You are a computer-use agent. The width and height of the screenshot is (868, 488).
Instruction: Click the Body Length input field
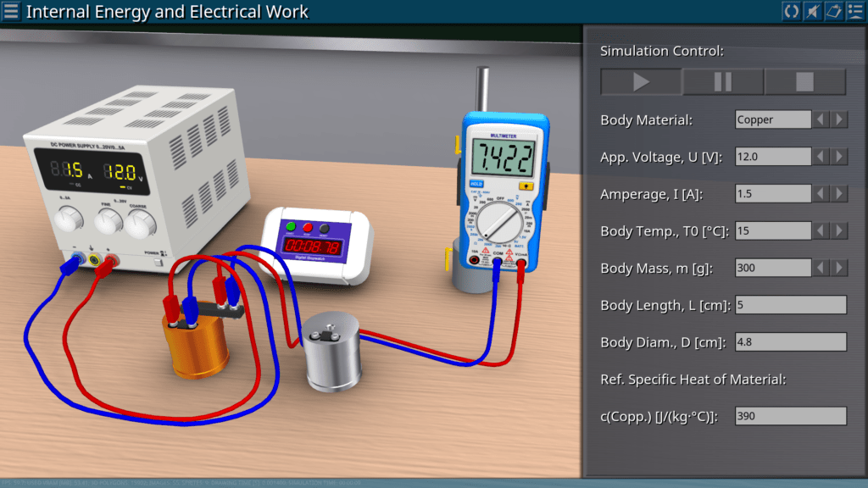tap(790, 305)
